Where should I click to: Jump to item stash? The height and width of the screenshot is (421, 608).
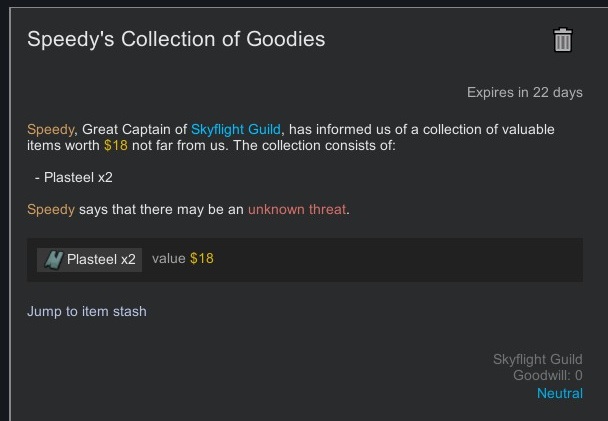click(x=87, y=311)
